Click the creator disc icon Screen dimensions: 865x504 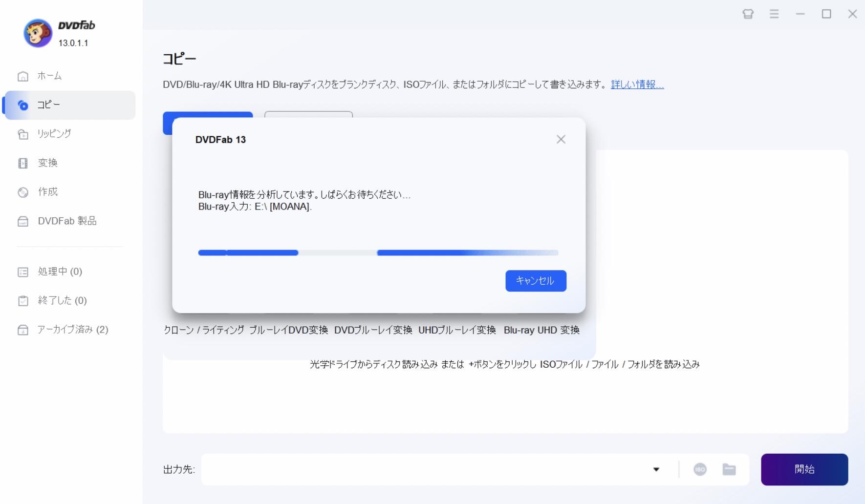point(23,192)
